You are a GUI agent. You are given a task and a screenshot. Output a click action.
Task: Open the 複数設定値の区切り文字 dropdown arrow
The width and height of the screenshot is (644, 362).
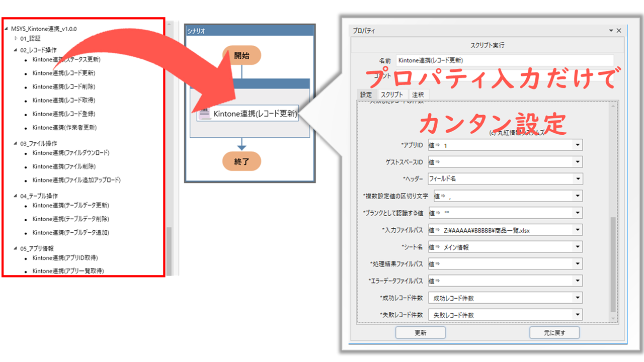coord(577,196)
